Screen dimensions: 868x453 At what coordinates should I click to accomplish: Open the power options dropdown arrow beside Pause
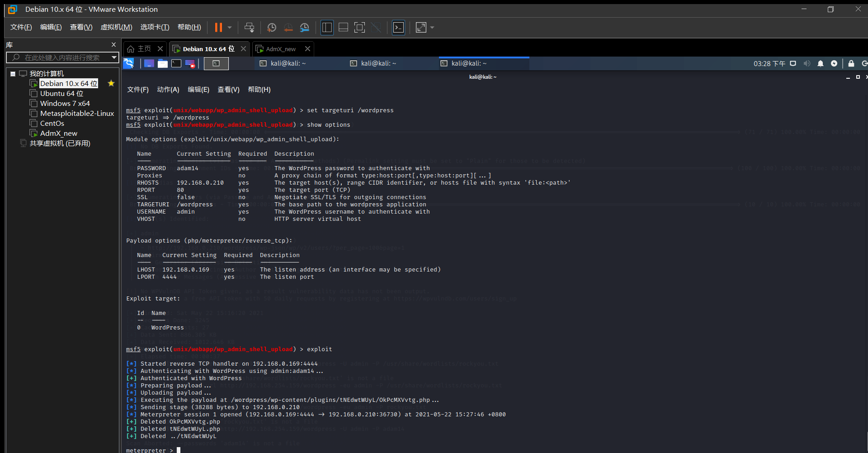pyautogui.click(x=230, y=28)
